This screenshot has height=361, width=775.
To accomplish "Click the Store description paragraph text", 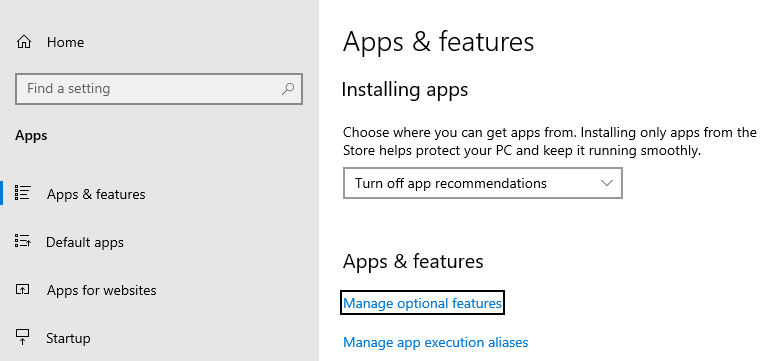I will [550, 141].
